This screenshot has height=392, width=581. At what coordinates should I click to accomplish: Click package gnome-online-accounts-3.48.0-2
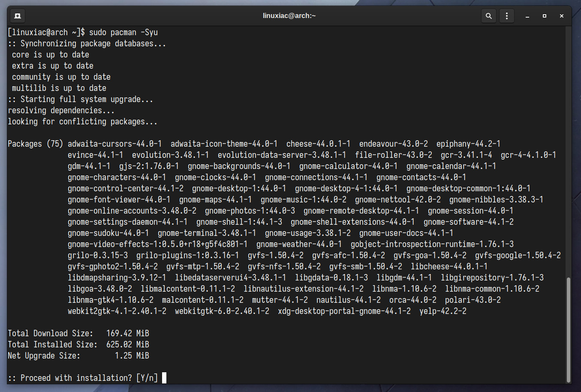click(132, 211)
